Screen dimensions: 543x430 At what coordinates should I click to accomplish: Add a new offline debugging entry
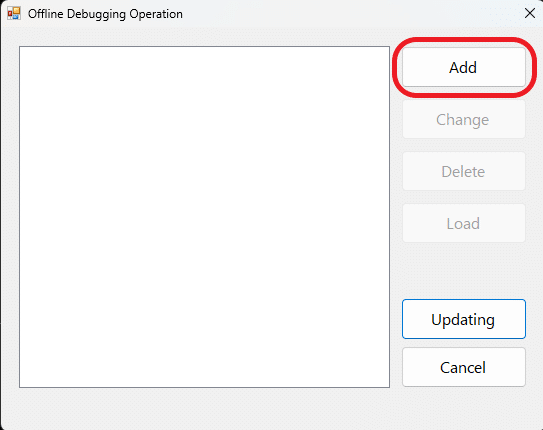(x=464, y=67)
